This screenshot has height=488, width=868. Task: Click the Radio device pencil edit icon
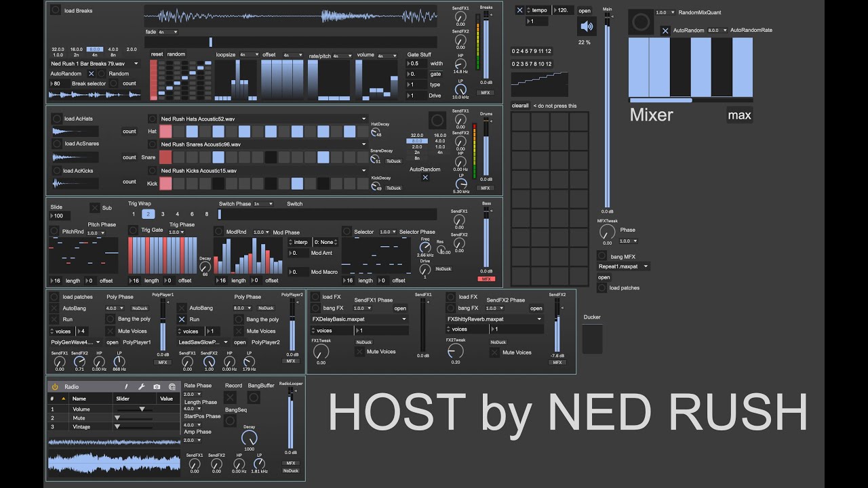(126, 386)
